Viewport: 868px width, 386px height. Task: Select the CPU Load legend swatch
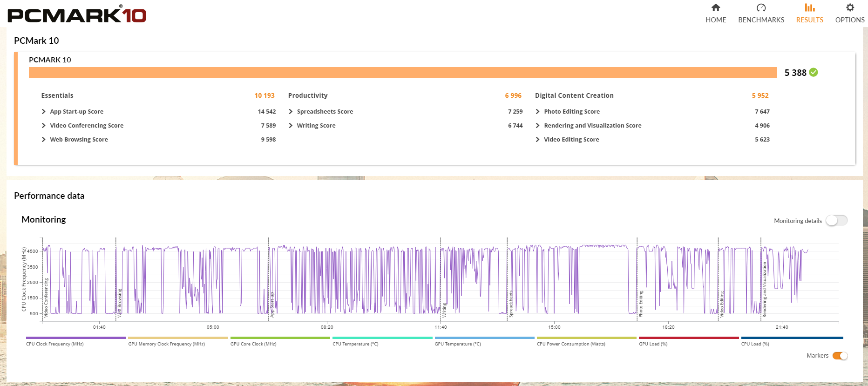(792, 338)
